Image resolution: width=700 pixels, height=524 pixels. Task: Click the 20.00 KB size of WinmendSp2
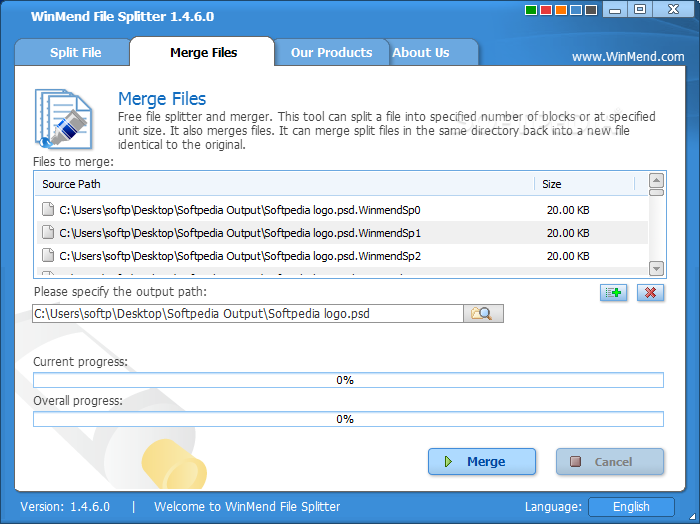(568, 256)
